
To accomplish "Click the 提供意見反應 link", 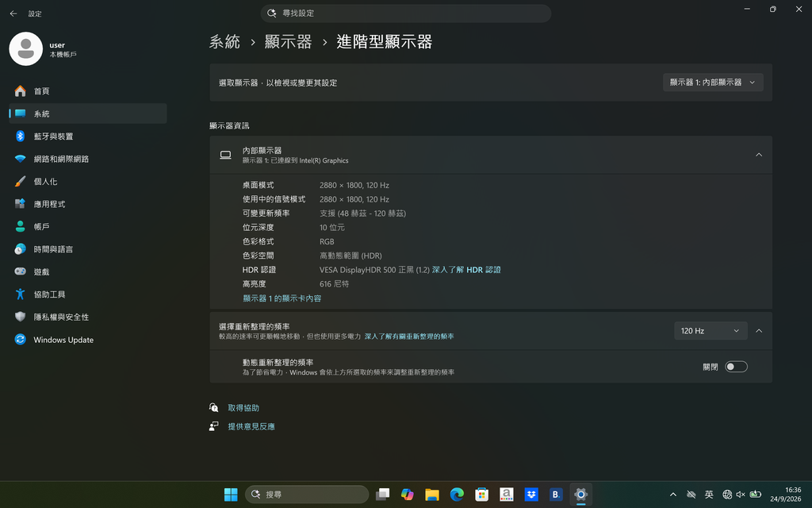I will 251,426.
